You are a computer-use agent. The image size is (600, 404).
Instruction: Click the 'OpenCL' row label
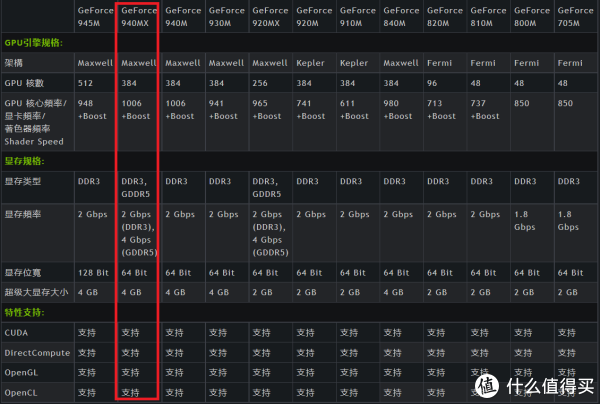[x=21, y=393]
